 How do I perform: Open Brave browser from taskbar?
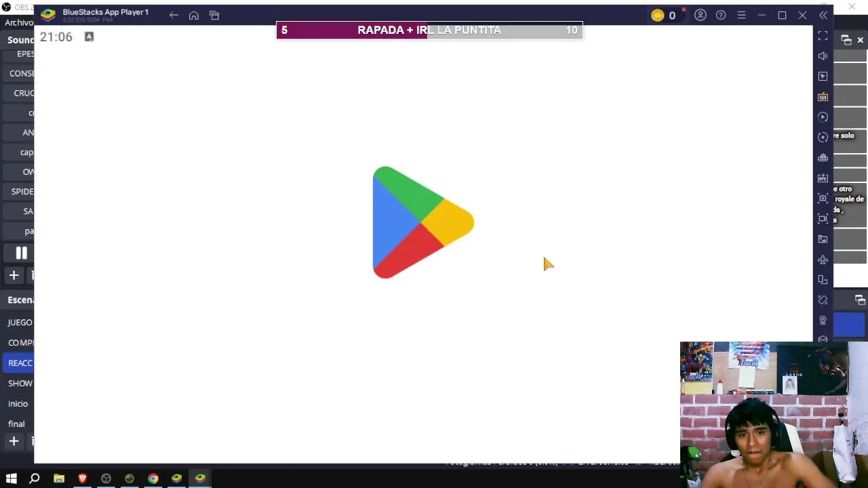[x=83, y=479]
